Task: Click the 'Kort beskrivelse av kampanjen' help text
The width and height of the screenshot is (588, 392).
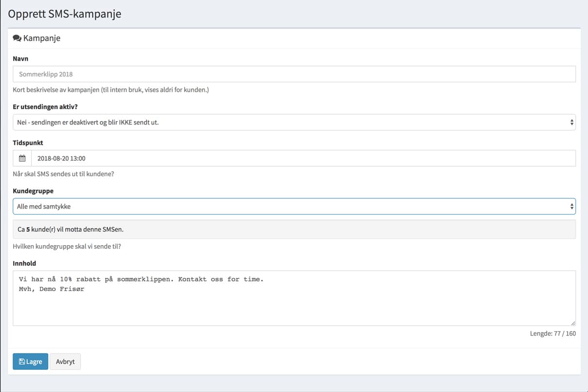Action: click(111, 90)
